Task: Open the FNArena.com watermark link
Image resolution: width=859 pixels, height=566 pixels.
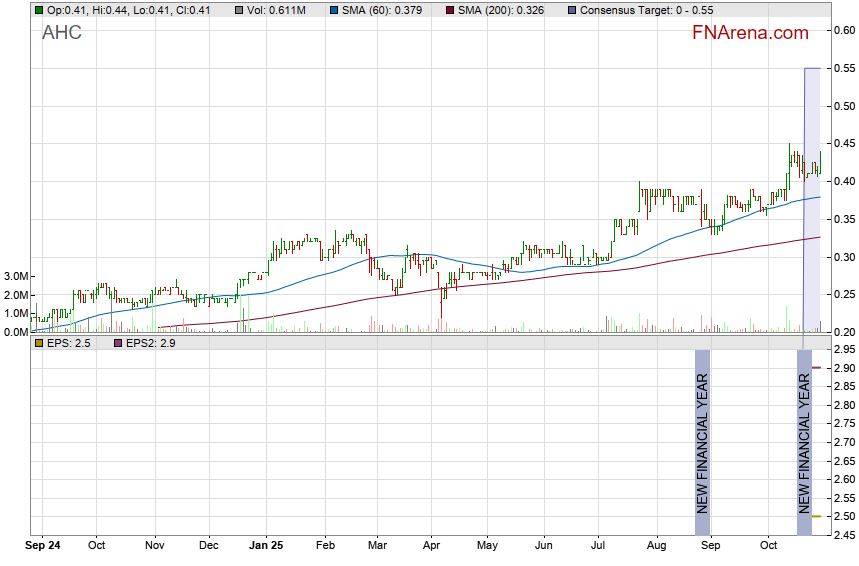Action: click(750, 33)
